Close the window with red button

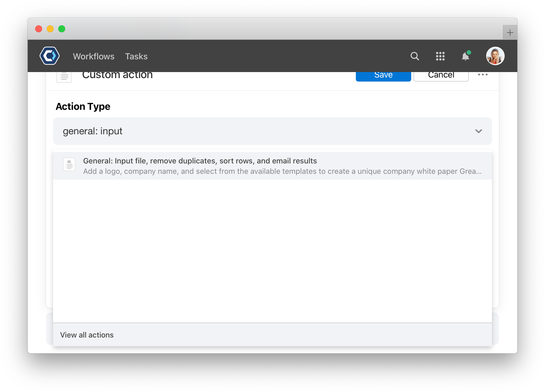(x=39, y=29)
